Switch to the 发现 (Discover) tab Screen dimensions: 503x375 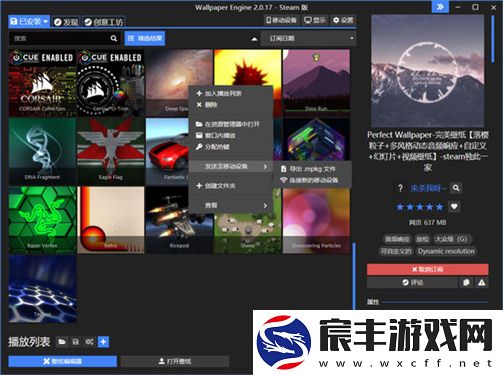click(66, 22)
